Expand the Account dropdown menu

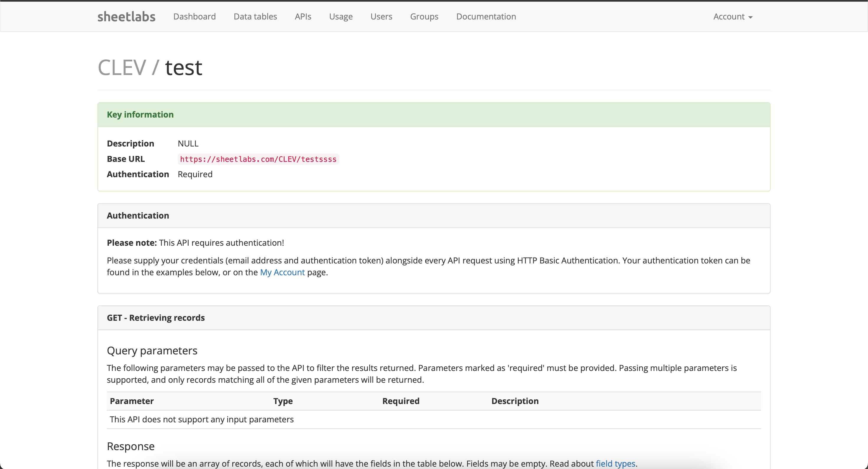point(733,17)
